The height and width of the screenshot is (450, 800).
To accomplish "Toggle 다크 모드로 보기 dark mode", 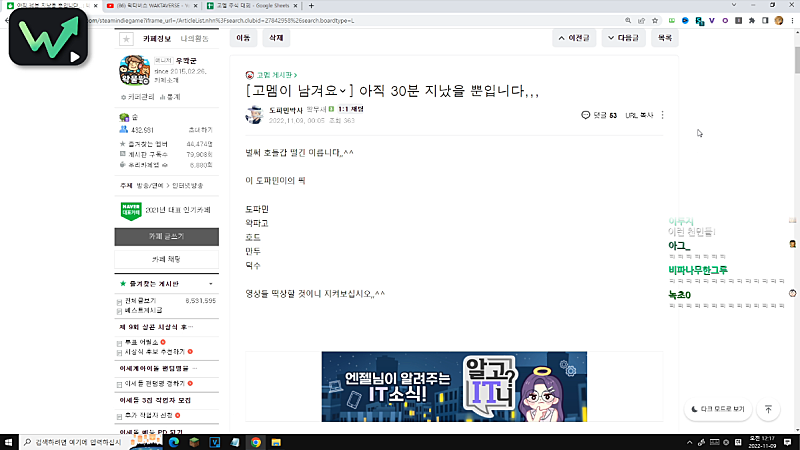I will (717, 409).
